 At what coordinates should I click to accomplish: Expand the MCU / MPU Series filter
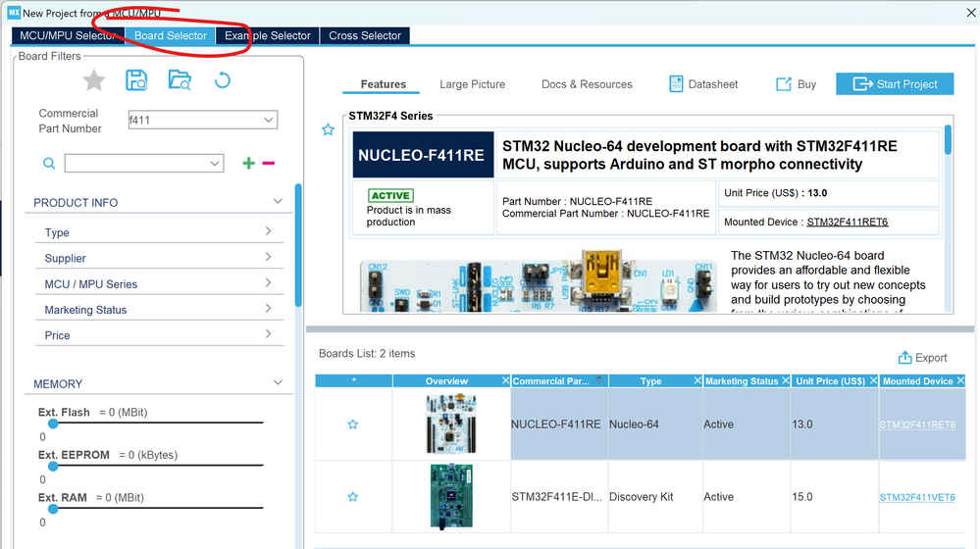coord(268,282)
